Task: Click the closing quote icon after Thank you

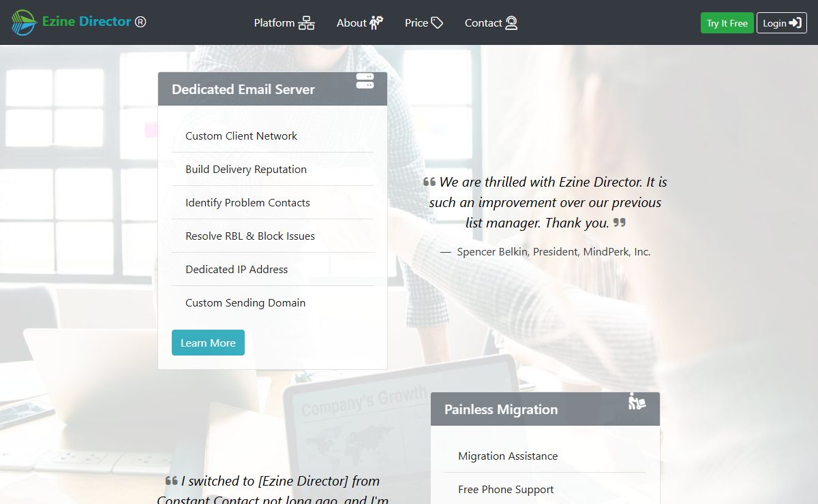Action: tap(619, 222)
